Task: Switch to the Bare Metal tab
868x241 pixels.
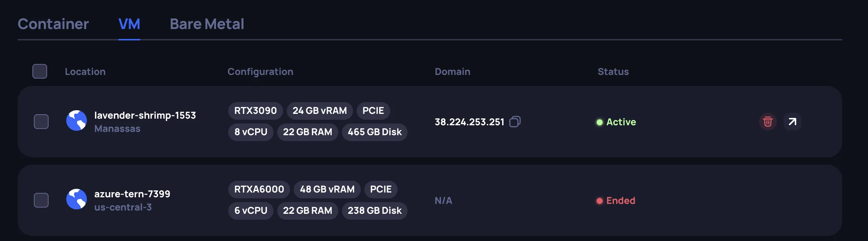Action: pos(207,24)
